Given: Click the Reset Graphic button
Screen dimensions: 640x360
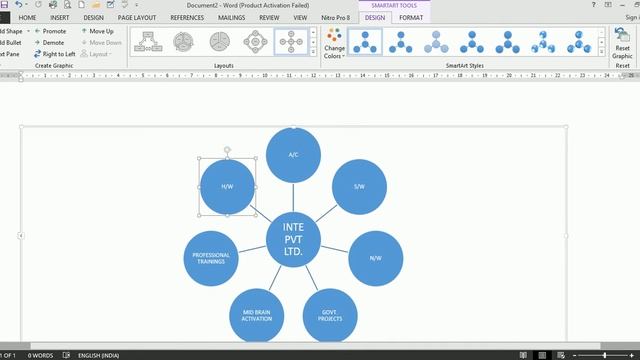Looking at the screenshot, I should point(622,43).
